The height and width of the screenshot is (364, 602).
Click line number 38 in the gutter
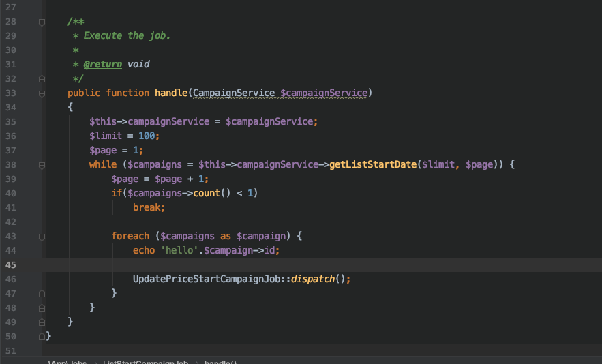[11, 165]
